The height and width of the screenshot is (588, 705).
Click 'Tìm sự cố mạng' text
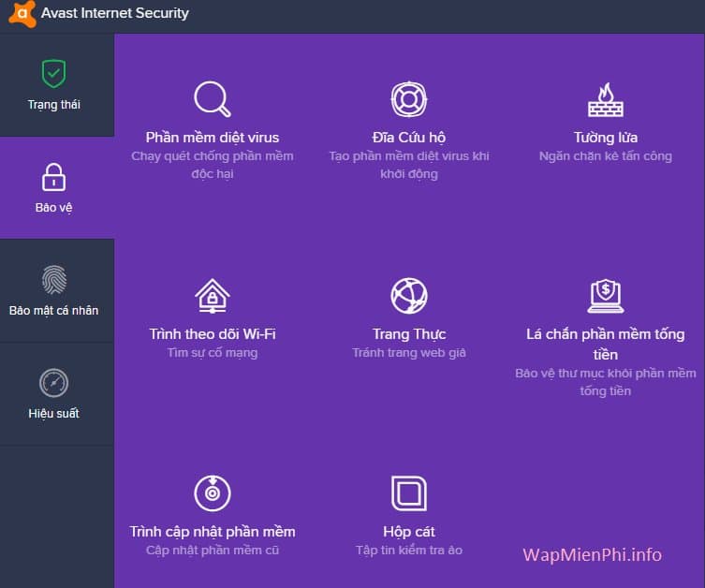pos(213,353)
